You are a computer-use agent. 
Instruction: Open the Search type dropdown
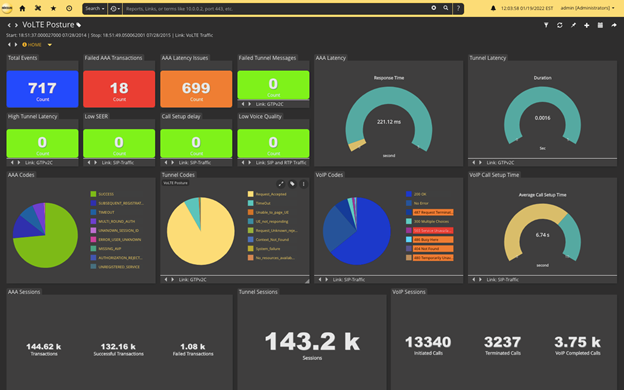coord(95,8)
